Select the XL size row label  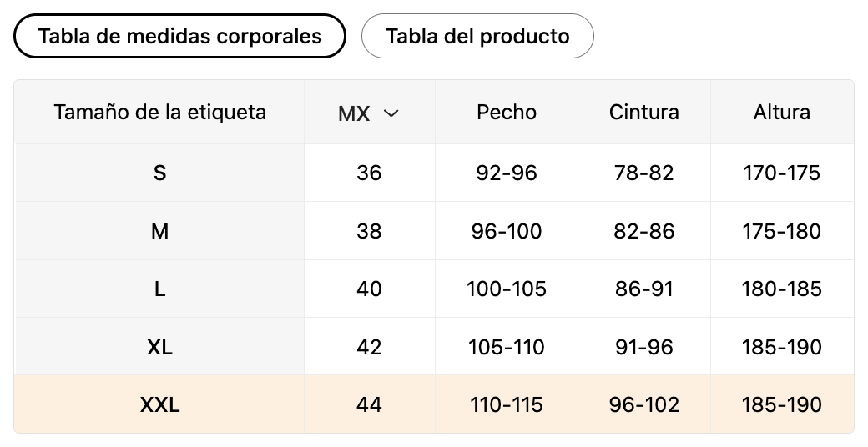[159, 347]
